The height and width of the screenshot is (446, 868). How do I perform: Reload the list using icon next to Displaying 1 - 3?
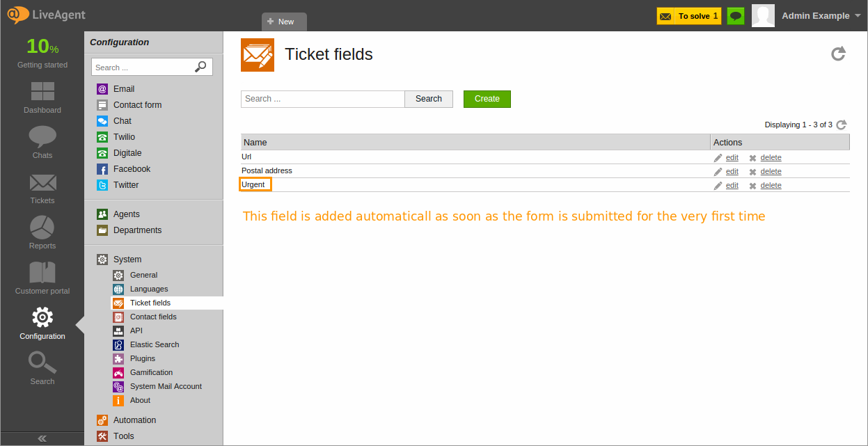842,125
